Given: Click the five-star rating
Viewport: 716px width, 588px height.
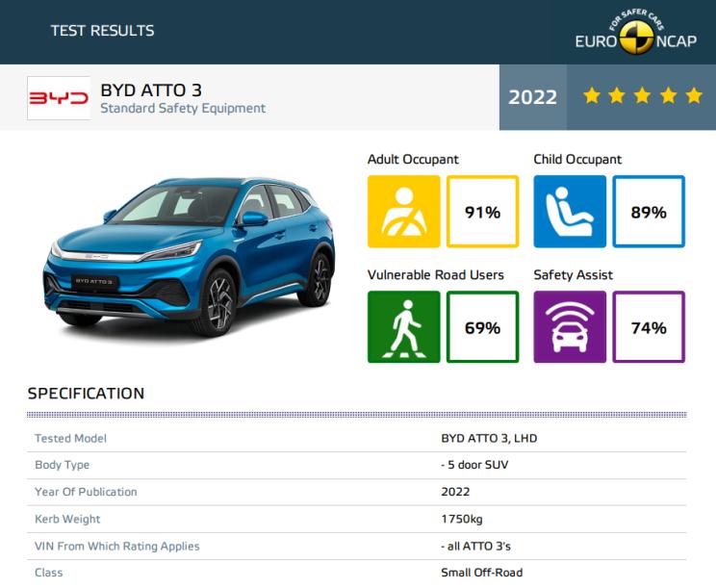Looking at the screenshot, I should (x=643, y=96).
